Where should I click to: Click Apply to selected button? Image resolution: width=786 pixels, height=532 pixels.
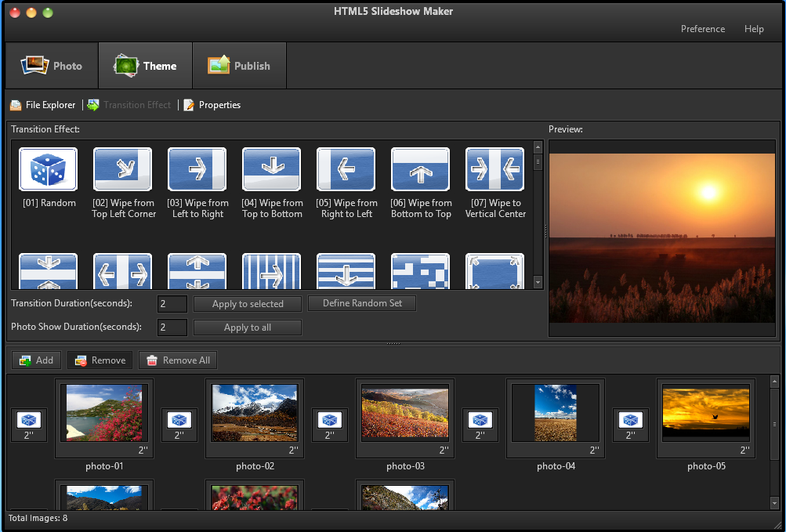point(247,304)
